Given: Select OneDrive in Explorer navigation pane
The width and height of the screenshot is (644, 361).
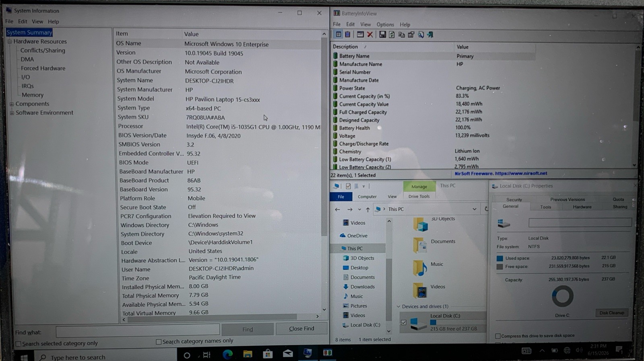Looking at the screenshot, I should (x=357, y=236).
